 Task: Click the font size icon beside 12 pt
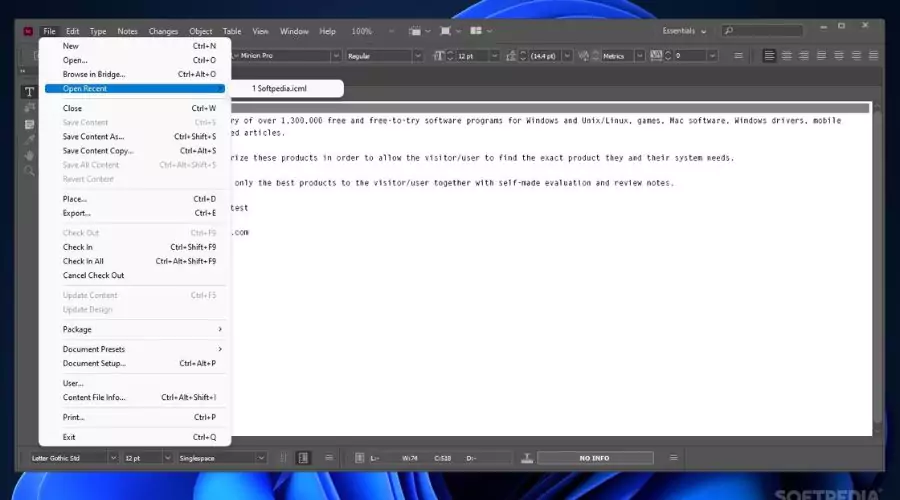[x=439, y=56]
